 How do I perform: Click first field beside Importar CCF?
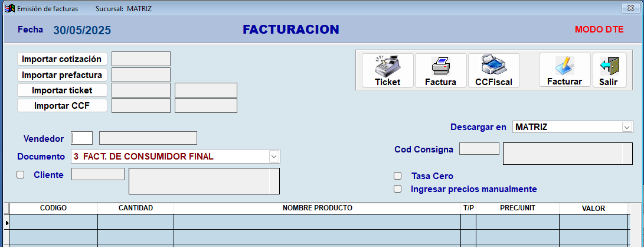[141, 105]
